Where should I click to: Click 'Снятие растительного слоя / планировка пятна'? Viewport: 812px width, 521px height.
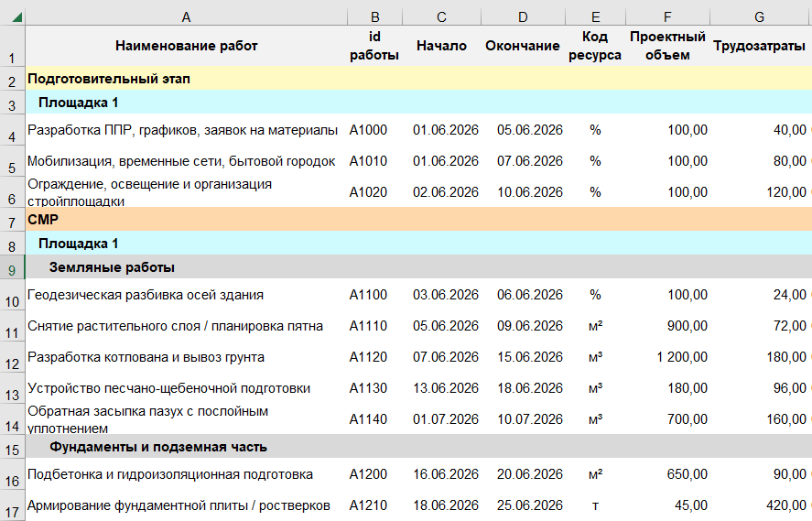point(187,326)
